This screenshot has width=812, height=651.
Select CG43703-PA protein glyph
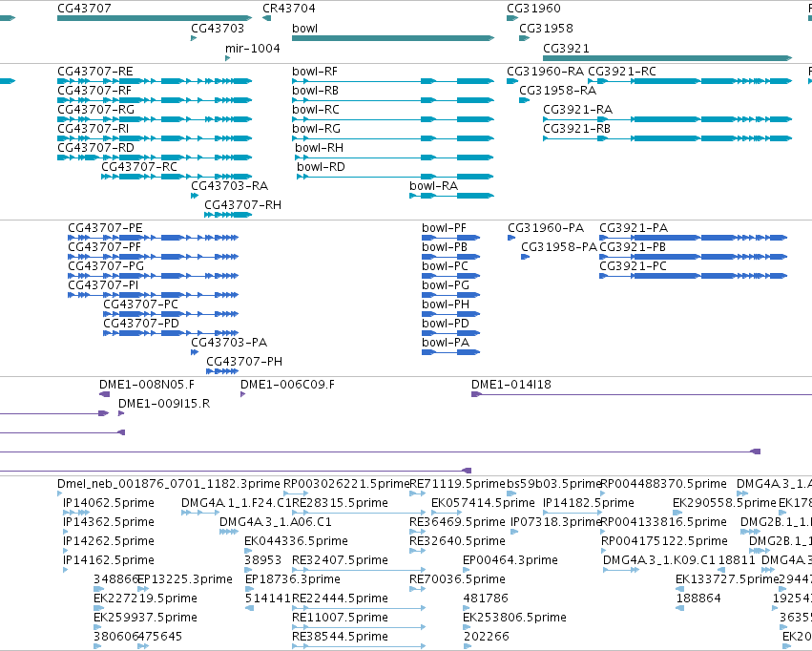point(195,352)
